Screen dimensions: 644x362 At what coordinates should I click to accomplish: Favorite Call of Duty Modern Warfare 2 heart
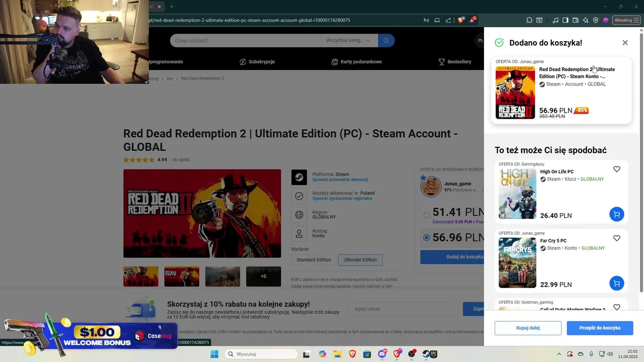coord(617,307)
